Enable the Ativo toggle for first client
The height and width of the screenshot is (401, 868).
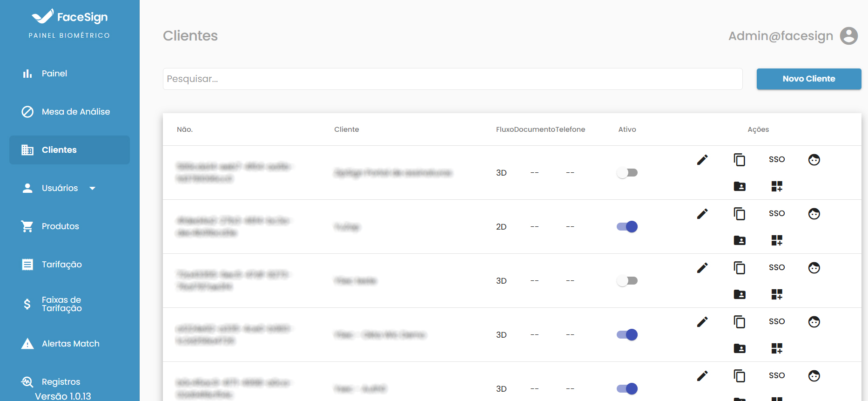tap(627, 173)
